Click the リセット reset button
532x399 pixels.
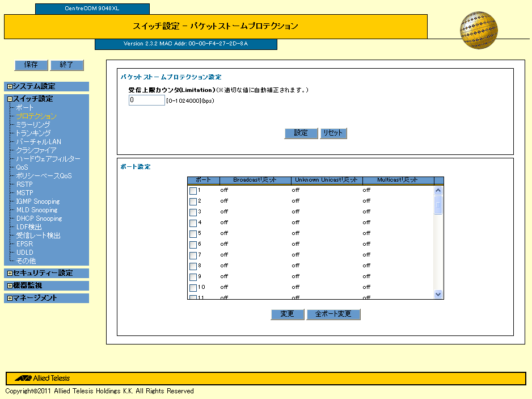click(x=333, y=133)
